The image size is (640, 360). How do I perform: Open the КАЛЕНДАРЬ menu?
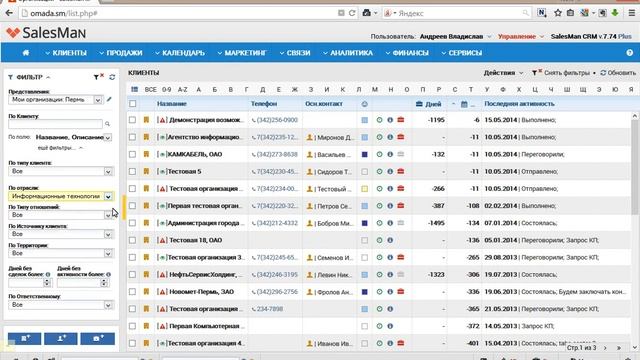tap(180, 53)
